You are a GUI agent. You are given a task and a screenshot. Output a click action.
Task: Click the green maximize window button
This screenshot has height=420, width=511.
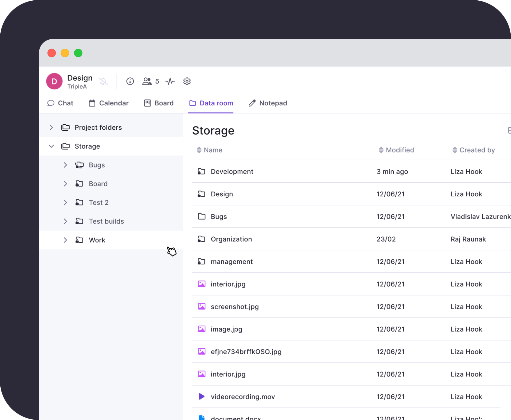point(78,53)
